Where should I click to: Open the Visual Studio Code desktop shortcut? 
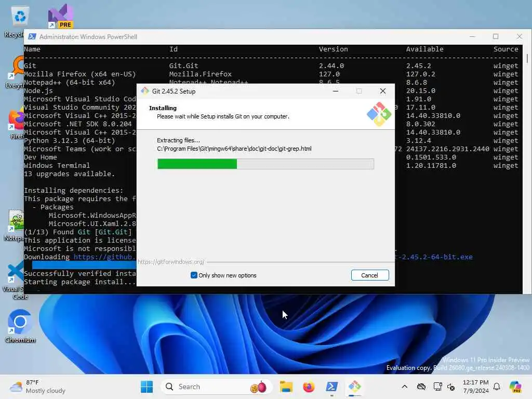tap(14, 280)
